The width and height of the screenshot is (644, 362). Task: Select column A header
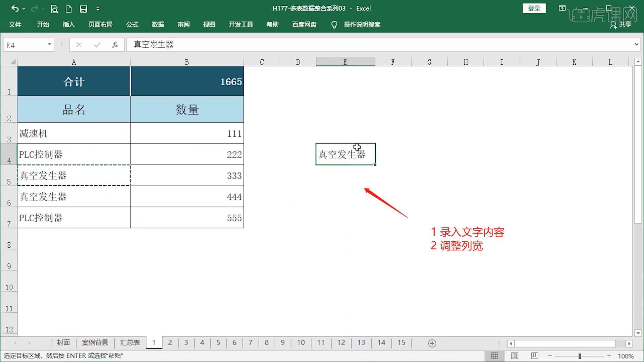[74, 62]
